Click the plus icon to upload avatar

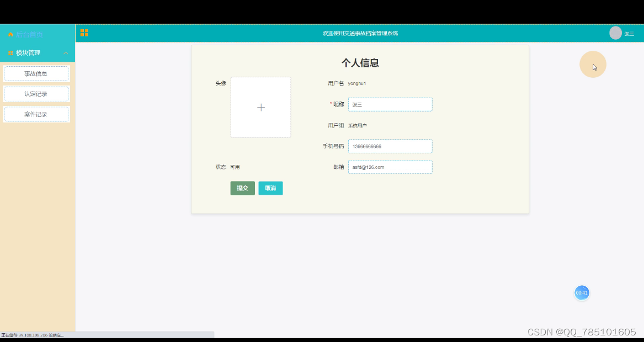pos(261,108)
